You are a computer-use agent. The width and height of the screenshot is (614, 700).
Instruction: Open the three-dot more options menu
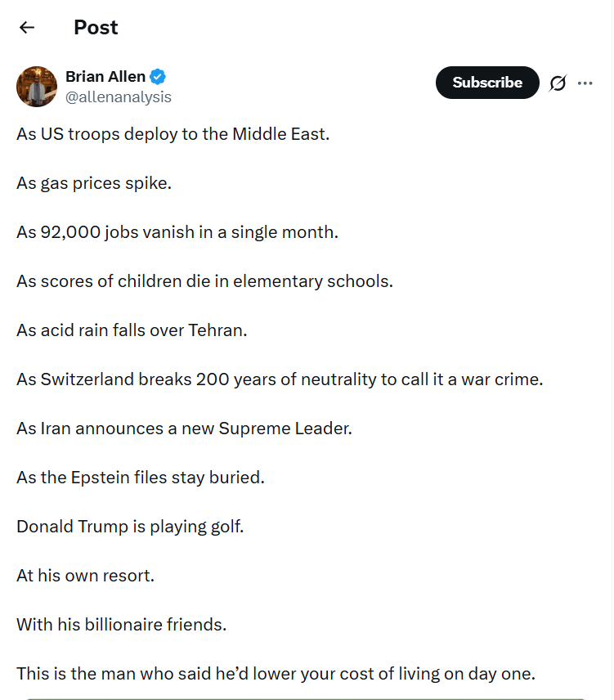coord(585,83)
